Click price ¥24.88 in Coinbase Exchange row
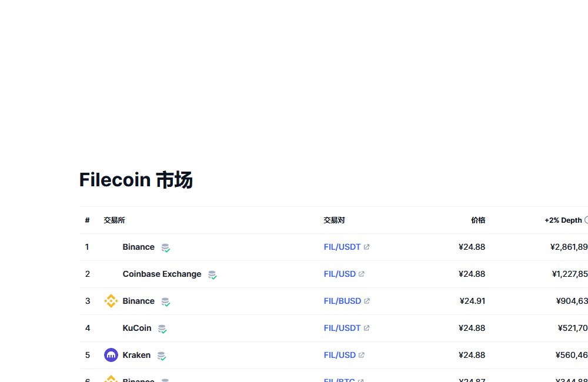This screenshot has width=588, height=382. pos(472,274)
